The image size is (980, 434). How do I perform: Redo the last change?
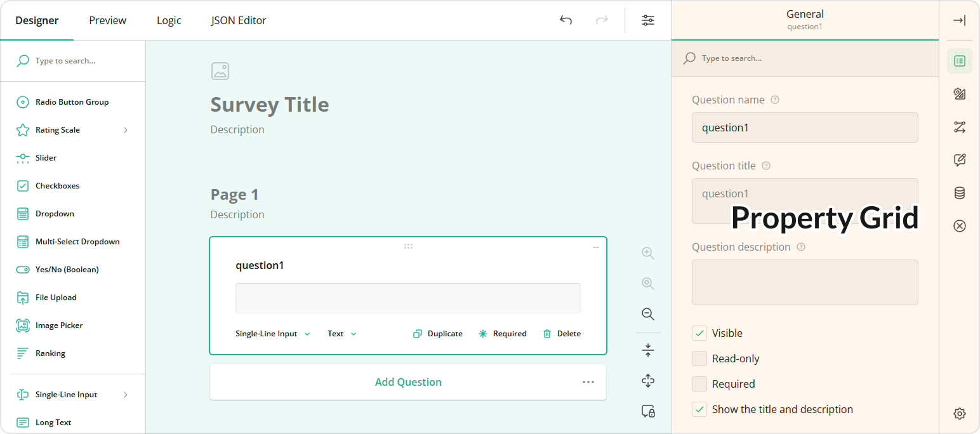601,20
